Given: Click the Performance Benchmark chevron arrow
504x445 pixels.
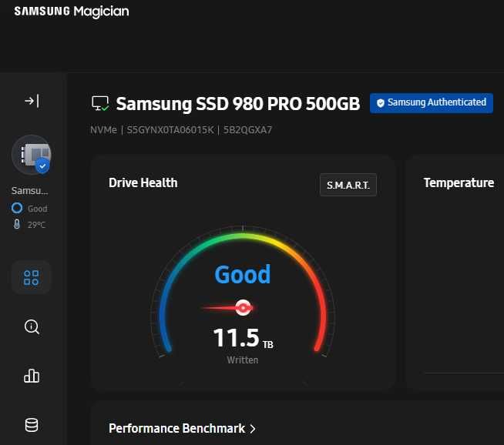Looking at the screenshot, I should (x=253, y=429).
